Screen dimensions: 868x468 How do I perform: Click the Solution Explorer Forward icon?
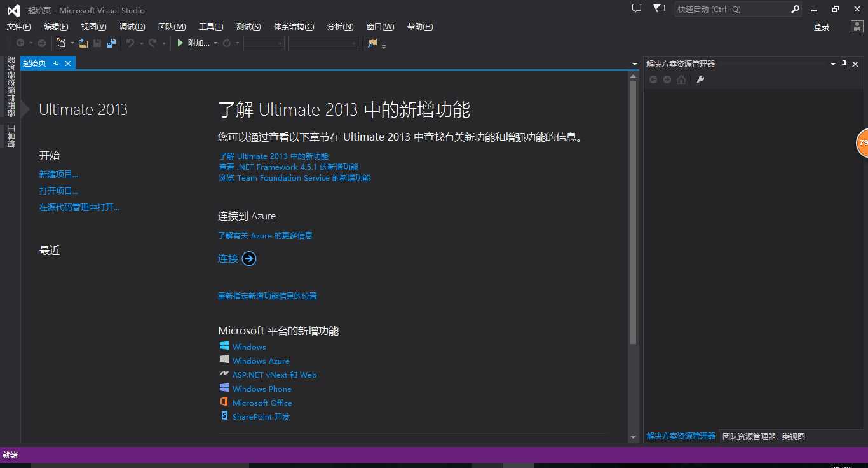pos(667,79)
